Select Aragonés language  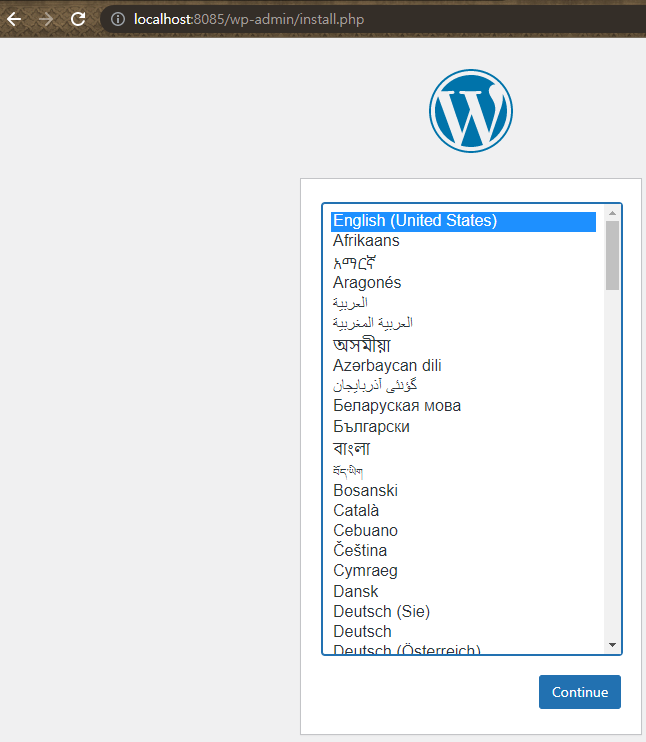pos(463,283)
